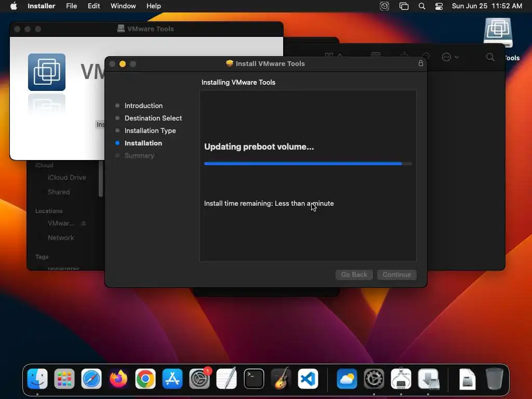The width and height of the screenshot is (532, 399).
Task: Click the Installer app in Dock
Action: 428,379
